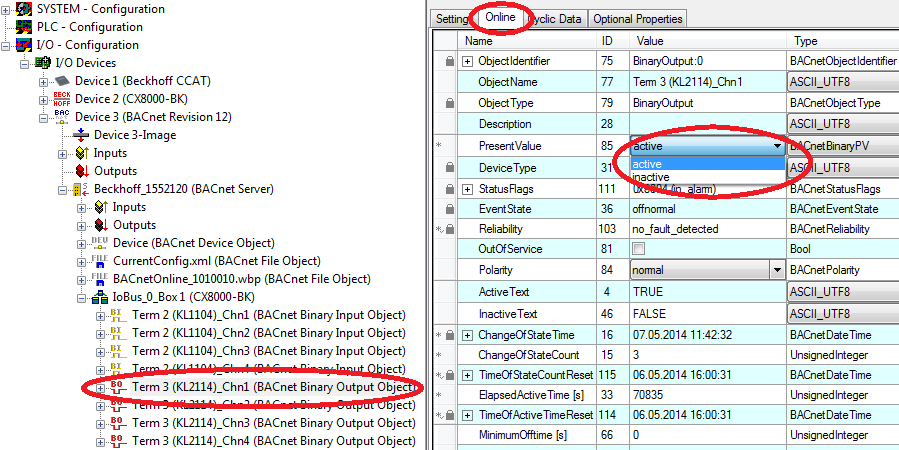Click the Device 3 BACnet icon

coord(61,116)
